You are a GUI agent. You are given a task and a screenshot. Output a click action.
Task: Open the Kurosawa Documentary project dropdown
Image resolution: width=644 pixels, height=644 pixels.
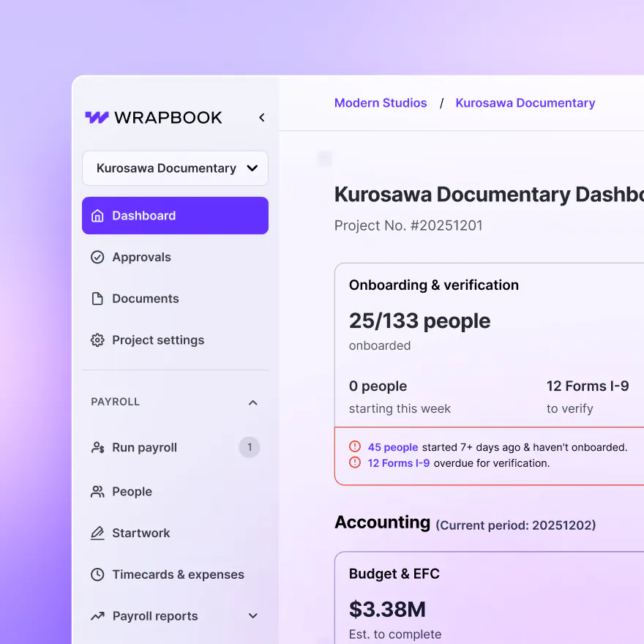pyautogui.click(x=175, y=168)
